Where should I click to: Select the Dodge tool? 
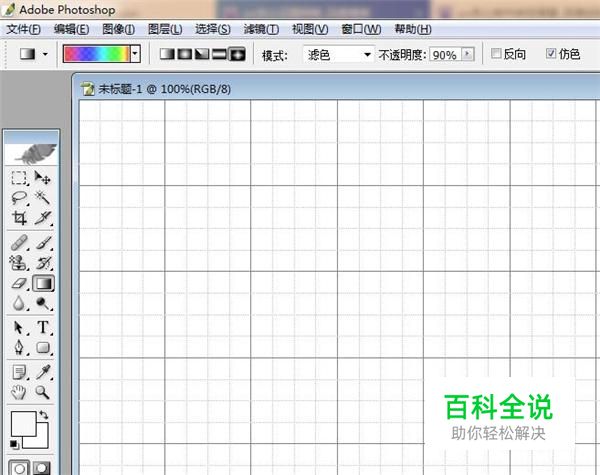(42, 304)
